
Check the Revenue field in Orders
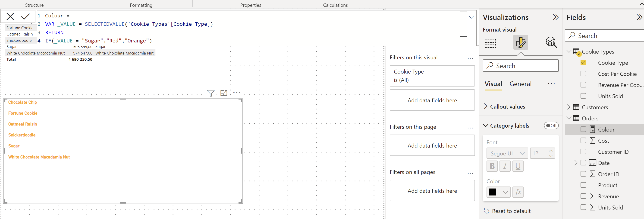pos(583,196)
